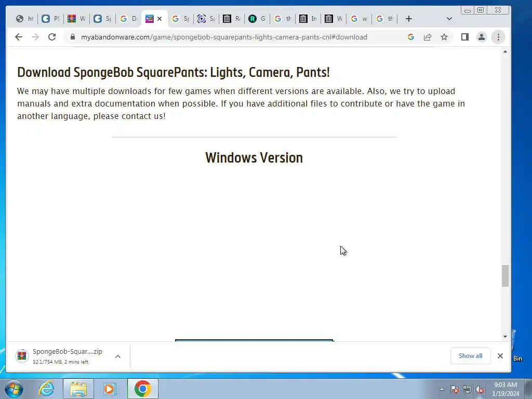Switch to the 'R' archive tab
Viewport: 532px width, 399px height.
(231, 19)
